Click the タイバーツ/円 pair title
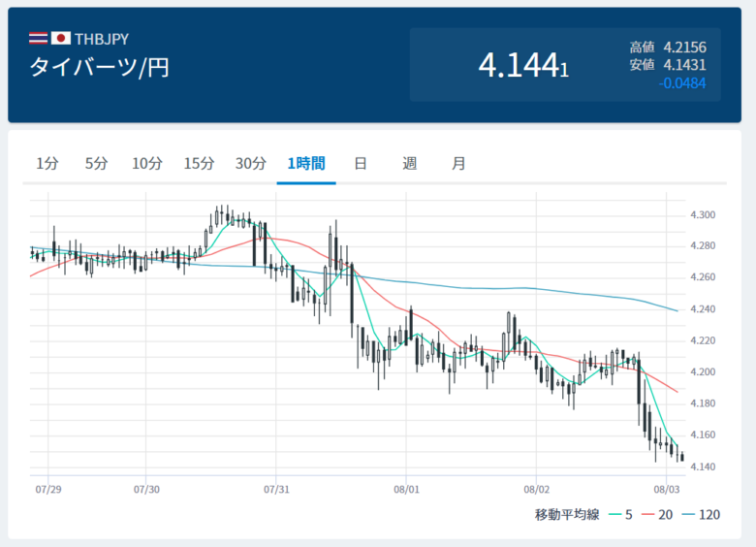This screenshot has height=547, width=756. pos(99,68)
